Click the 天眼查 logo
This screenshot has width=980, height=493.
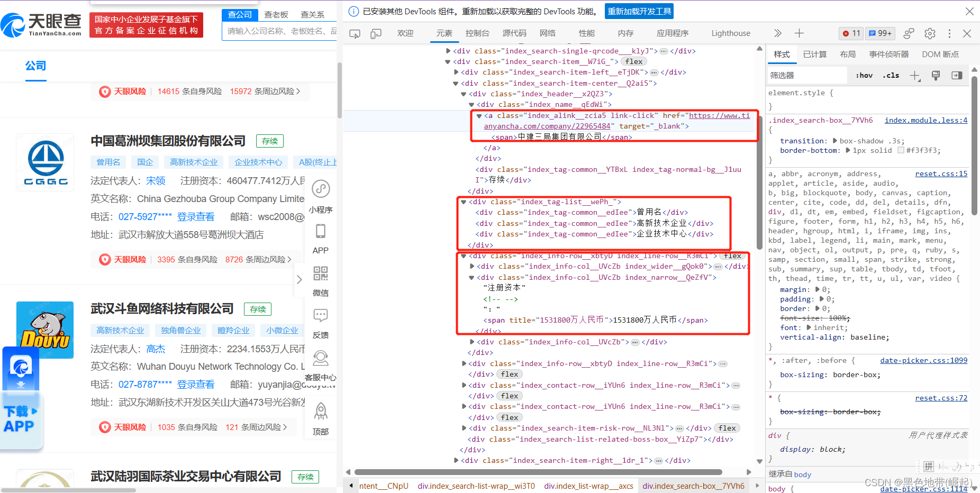41,25
